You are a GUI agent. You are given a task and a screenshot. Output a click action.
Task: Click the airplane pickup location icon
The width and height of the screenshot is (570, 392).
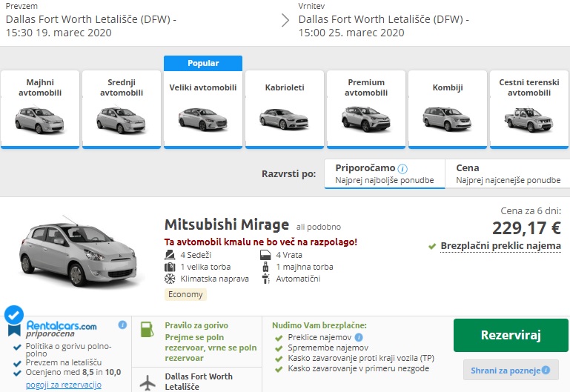click(148, 382)
